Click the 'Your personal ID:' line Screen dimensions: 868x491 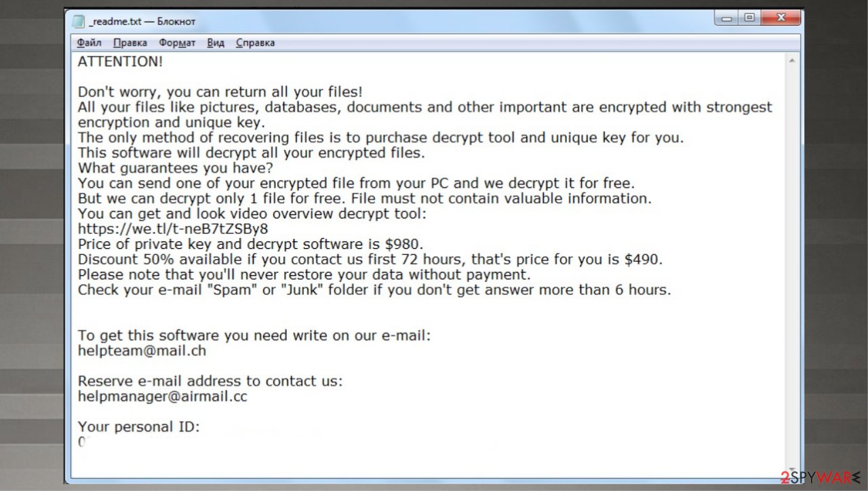139,427
